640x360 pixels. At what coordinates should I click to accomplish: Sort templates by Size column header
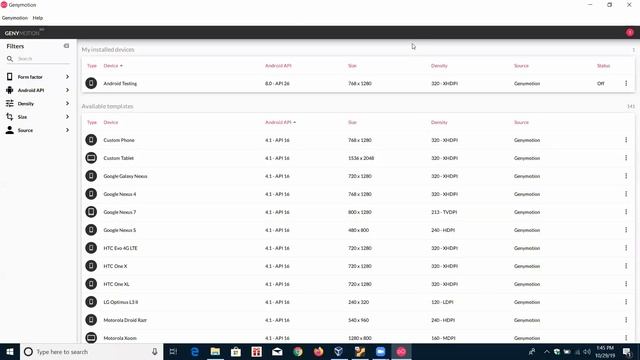[352, 122]
